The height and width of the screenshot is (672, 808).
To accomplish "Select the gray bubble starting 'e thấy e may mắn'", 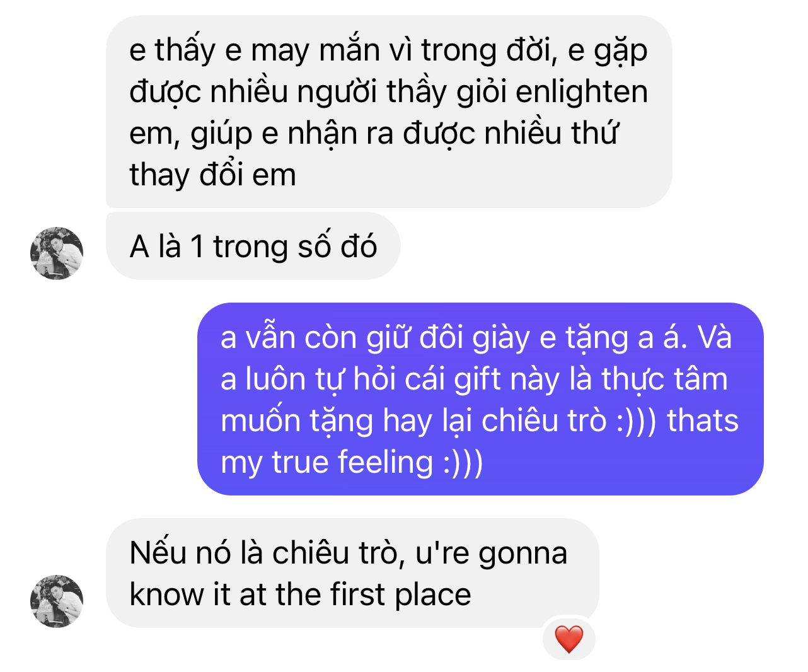I will [x=388, y=112].
